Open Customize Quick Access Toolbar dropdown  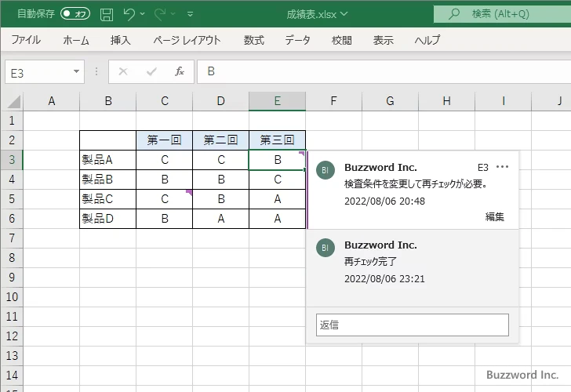click(x=190, y=14)
